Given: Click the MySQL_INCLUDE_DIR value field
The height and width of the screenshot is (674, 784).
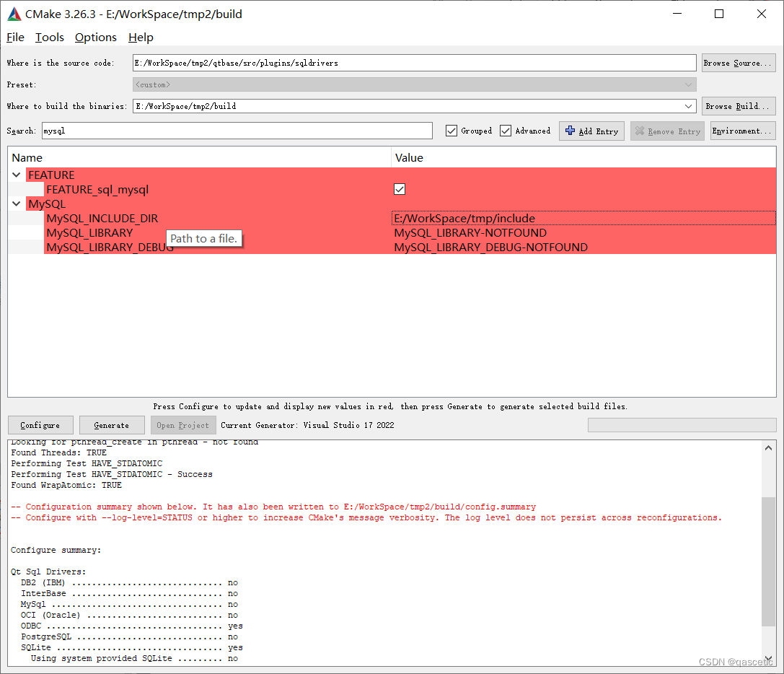Looking at the screenshot, I should 583,218.
